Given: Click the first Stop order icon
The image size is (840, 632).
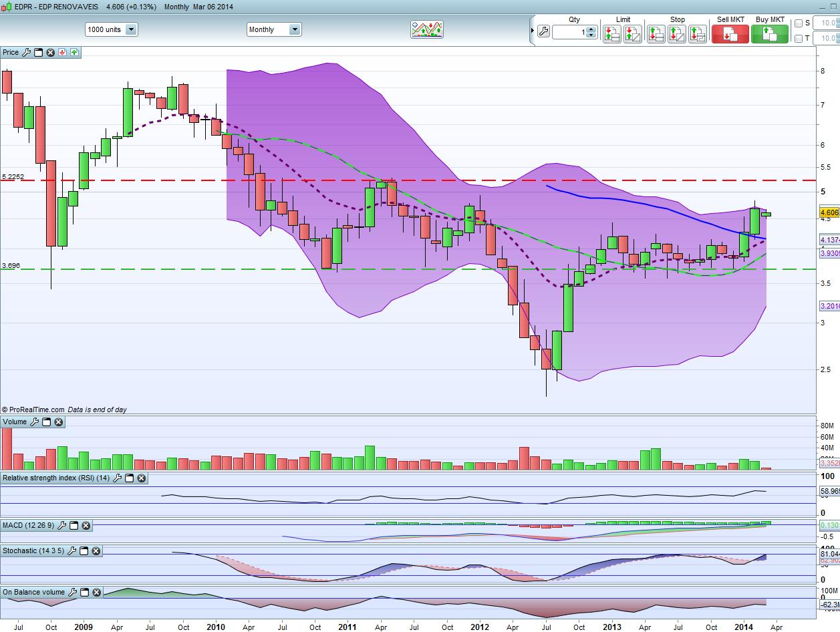Looking at the screenshot, I should pos(656,33).
